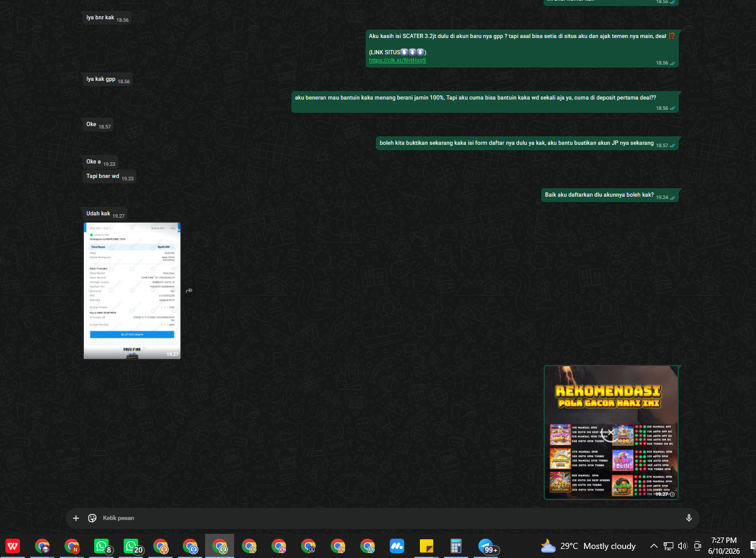
Task: Open the attach plus icon in message bar
Action: point(76,518)
